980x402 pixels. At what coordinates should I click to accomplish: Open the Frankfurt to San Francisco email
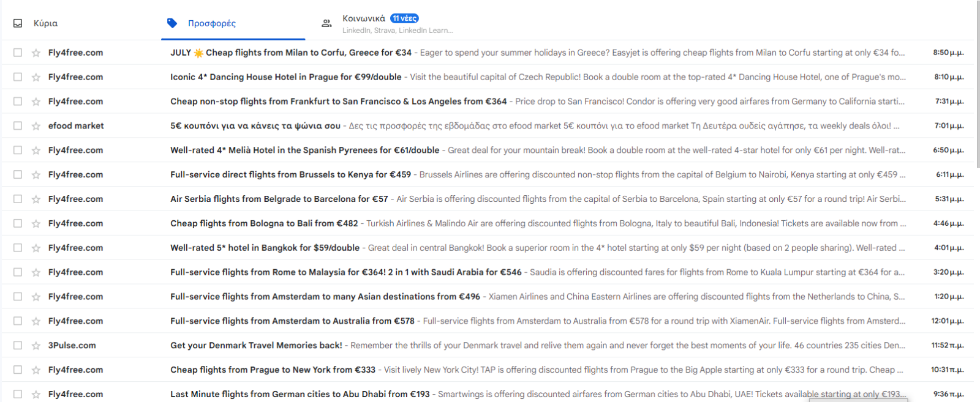[338, 102]
